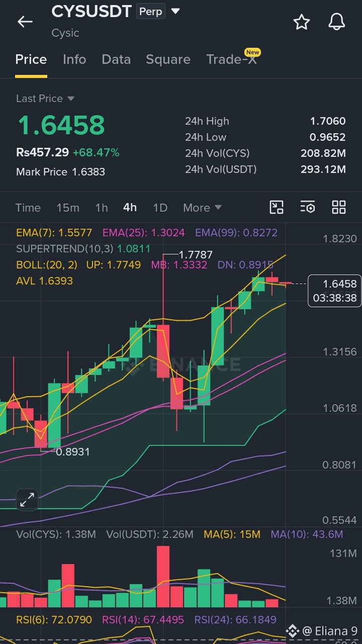362x644 pixels.
Task: Open the chart layout grid icon
Action: pos(339,207)
